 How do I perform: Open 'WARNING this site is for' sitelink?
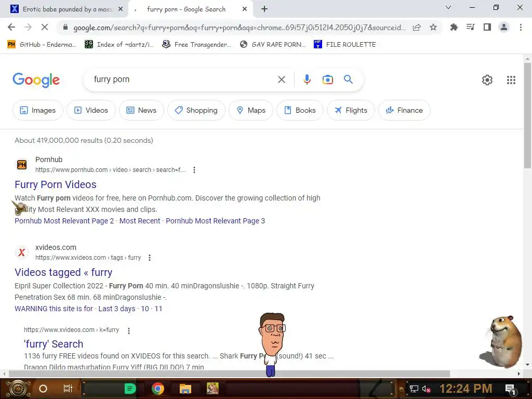(x=54, y=309)
